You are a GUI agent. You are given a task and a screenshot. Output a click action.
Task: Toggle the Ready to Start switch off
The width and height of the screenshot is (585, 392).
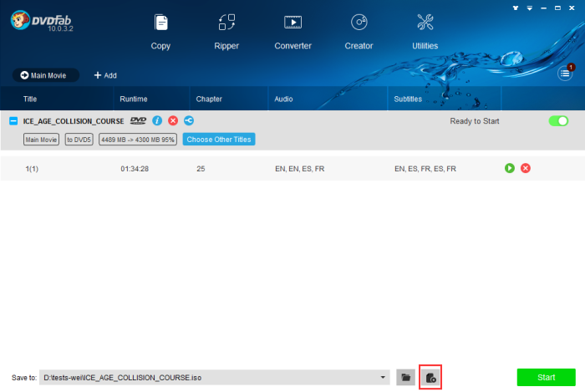click(x=557, y=121)
